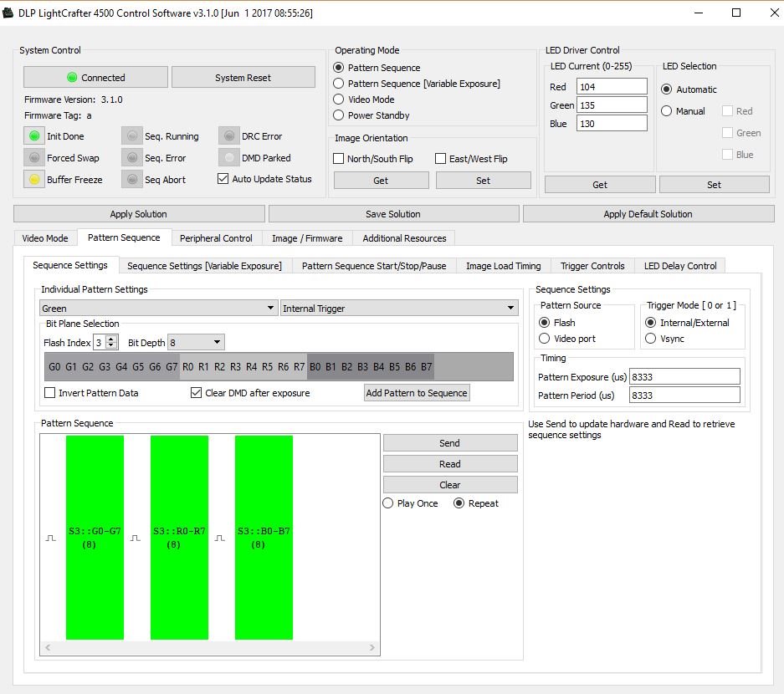This screenshot has height=694, width=784.
Task: Decrease the Flash Index value
Action: click(x=112, y=346)
